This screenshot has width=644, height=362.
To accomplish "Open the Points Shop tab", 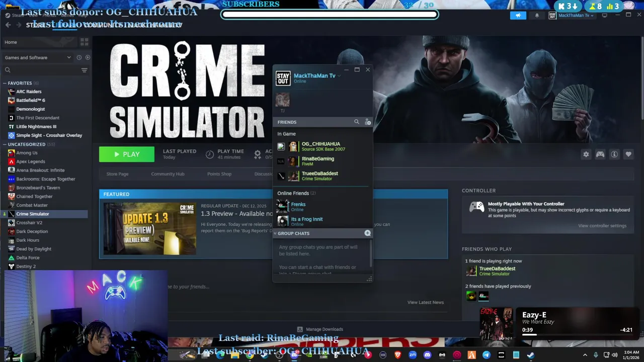I will 219,174.
